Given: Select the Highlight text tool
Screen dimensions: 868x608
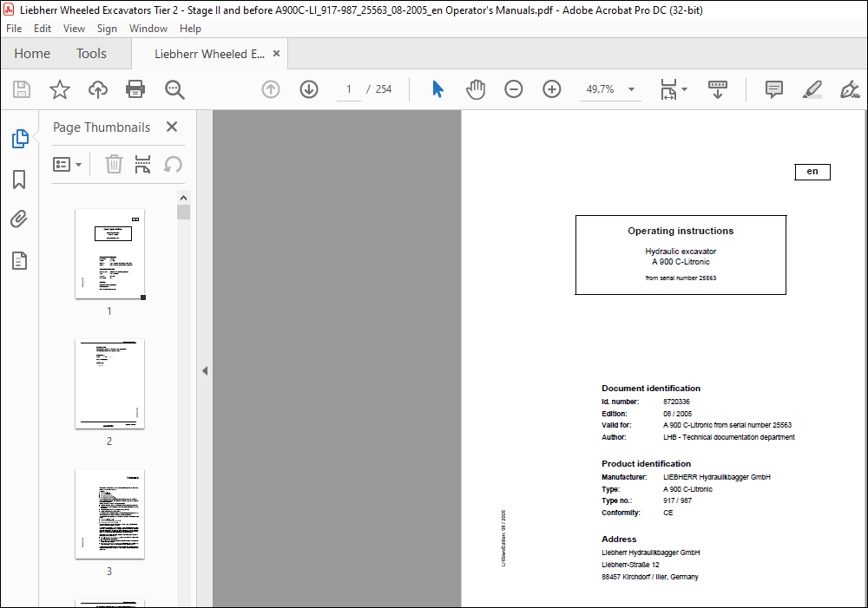Looking at the screenshot, I should [x=812, y=89].
